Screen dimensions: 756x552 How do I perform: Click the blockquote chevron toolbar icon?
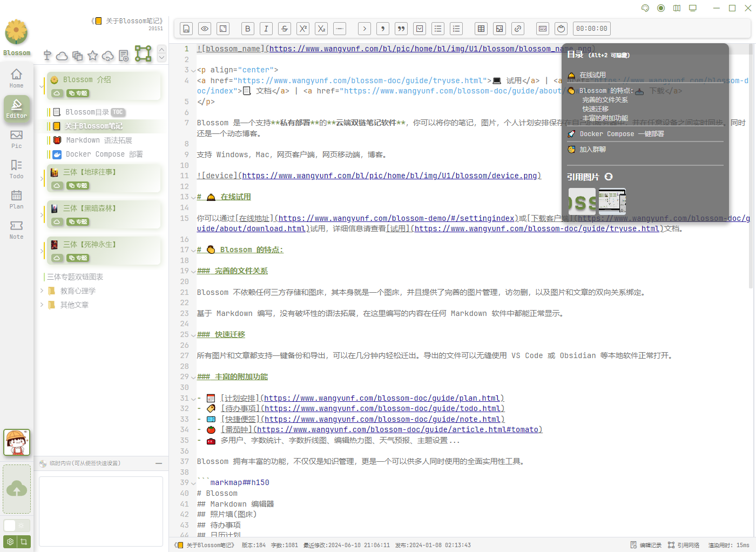point(364,29)
